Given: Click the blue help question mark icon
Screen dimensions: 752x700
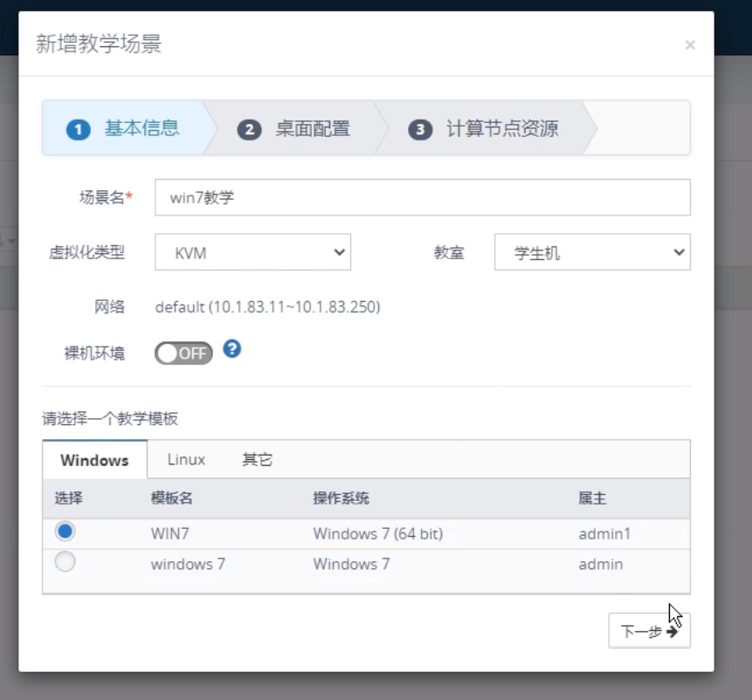Looking at the screenshot, I should click(231, 349).
